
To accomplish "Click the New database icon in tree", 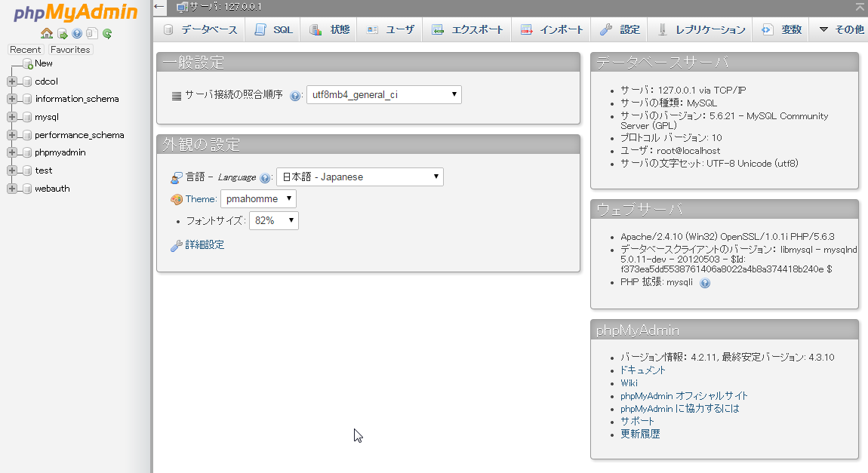I will [x=28, y=64].
